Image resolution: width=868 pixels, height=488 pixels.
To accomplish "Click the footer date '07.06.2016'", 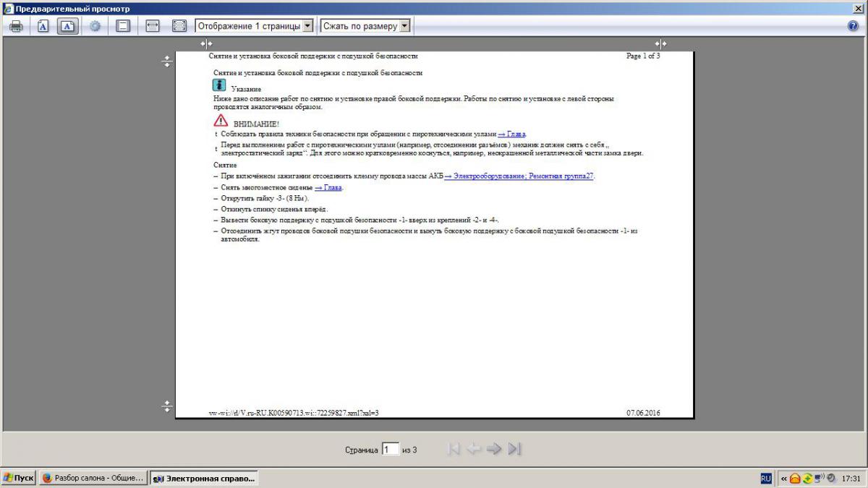I will (x=643, y=413).
